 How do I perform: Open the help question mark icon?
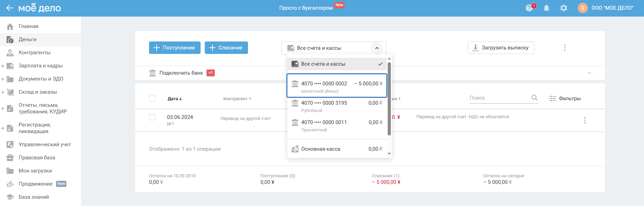[529, 8]
